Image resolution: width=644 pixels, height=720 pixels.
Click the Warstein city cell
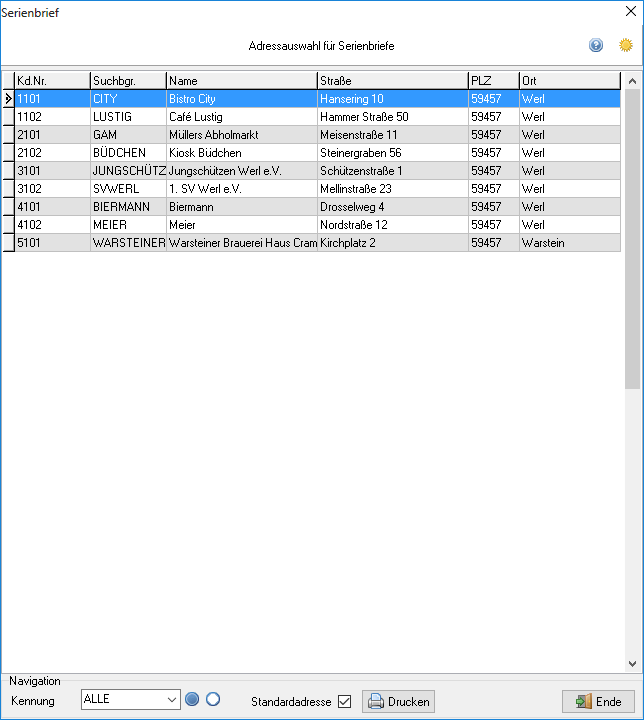(x=570, y=242)
